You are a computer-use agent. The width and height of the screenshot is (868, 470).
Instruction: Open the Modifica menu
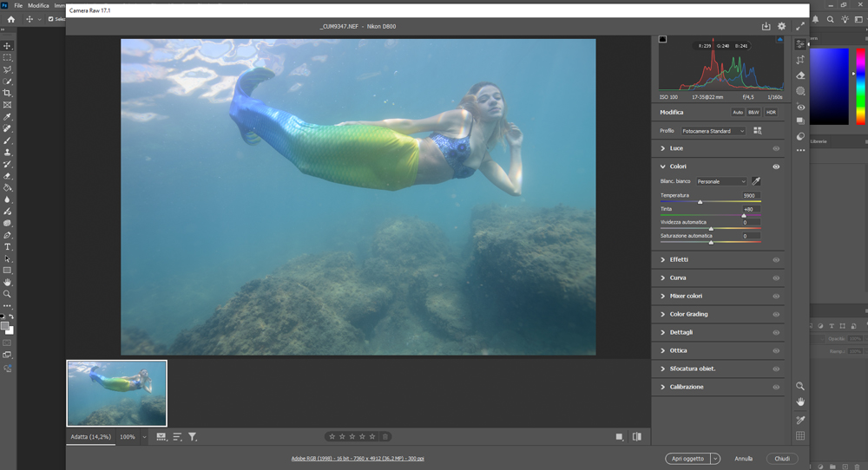point(38,5)
